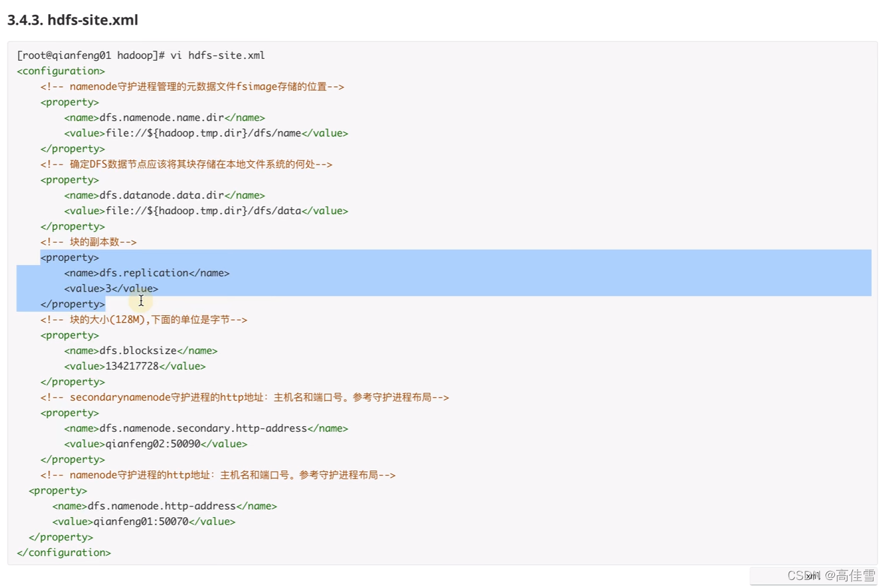Click the highlighted <value>3</value> line
Screen dimensions: 885x588
click(x=111, y=288)
